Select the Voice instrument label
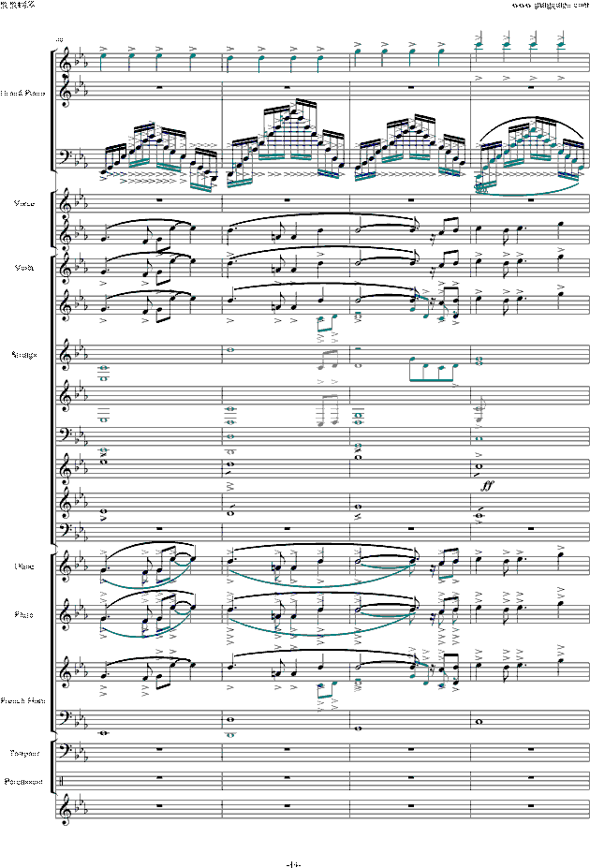The height and width of the screenshot is (868, 590). click(x=24, y=202)
